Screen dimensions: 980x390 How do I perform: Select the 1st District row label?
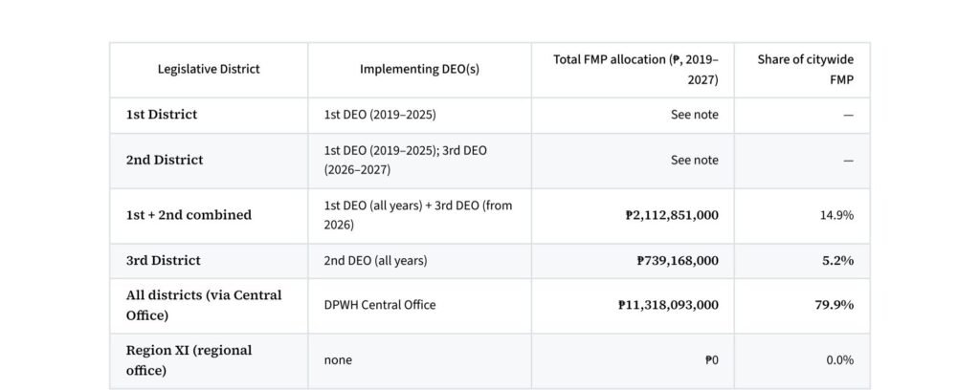(x=161, y=115)
